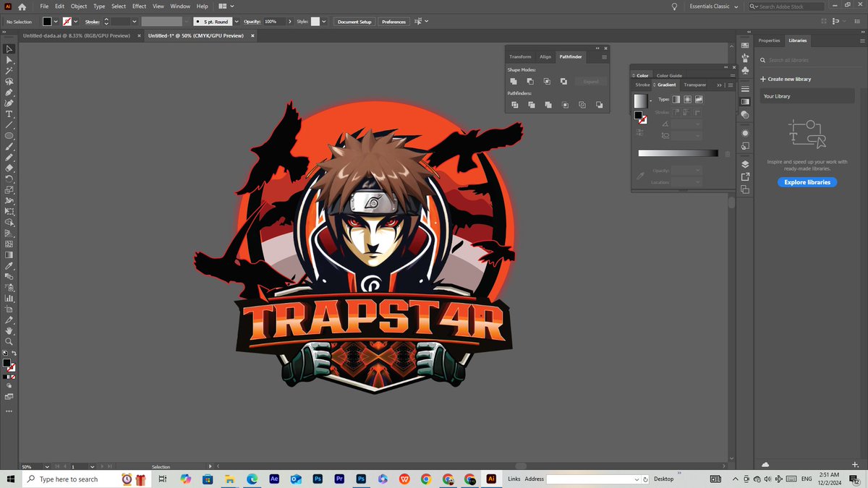The image size is (868, 488).
Task: Select the Pen tool
Action: point(9,93)
